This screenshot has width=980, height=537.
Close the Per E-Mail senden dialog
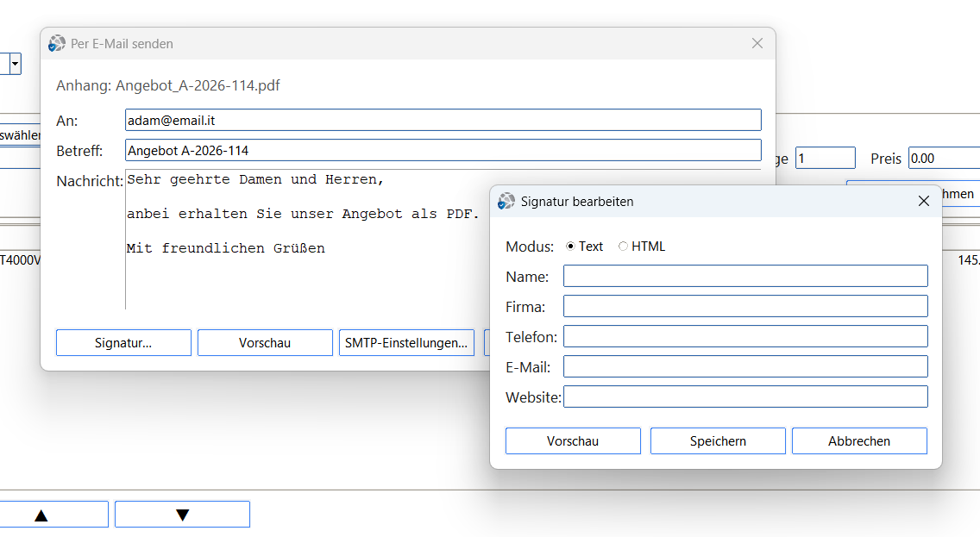(757, 43)
